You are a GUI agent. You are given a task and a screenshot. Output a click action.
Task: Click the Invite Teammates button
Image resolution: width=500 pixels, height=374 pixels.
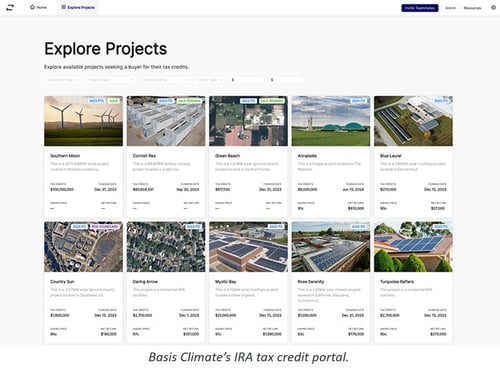pos(420,8)
